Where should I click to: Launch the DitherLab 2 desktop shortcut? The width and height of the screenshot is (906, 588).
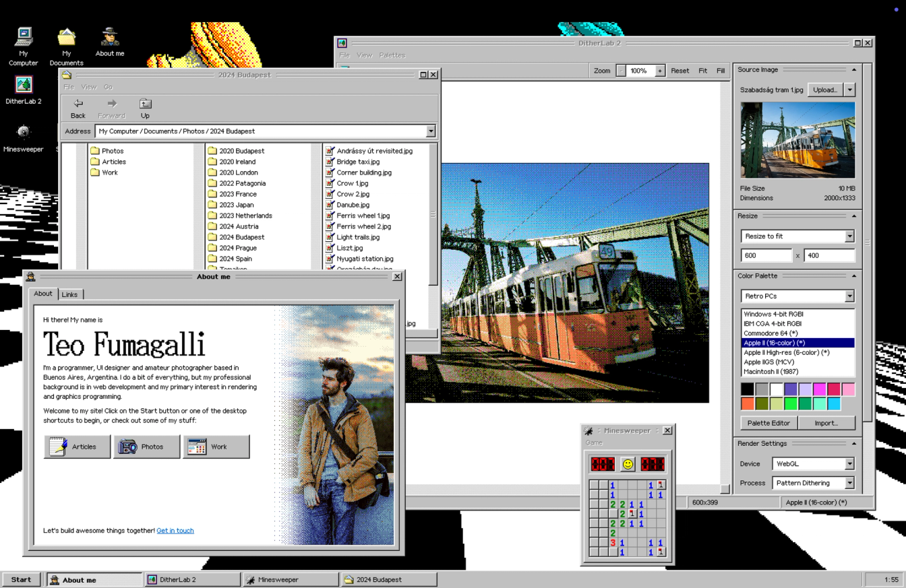[x=24, y=86]
